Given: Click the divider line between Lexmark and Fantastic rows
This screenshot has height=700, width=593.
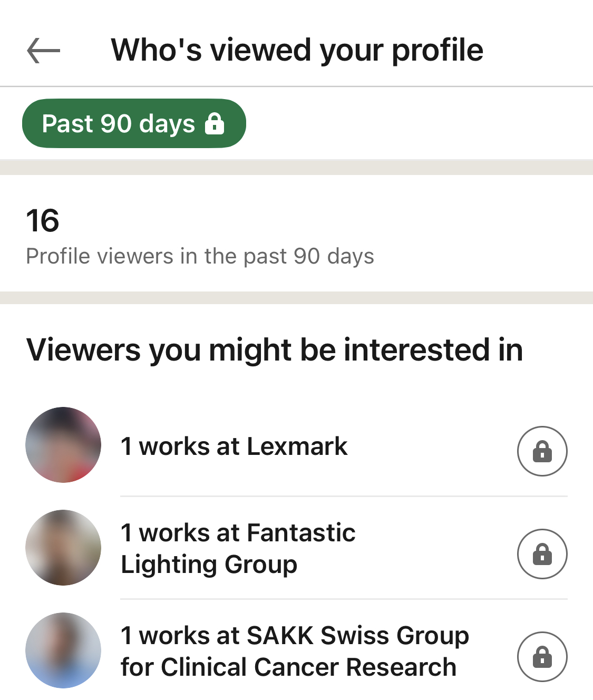Looking at the screenshot, I should (344, 496).
